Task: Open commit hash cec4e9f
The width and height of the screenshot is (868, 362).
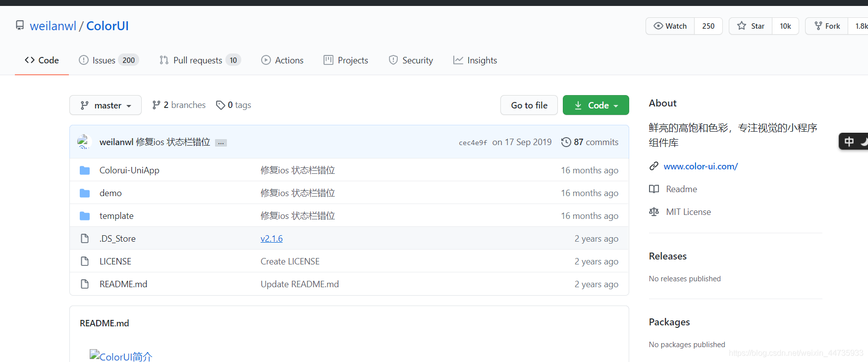Action: (473, 143)
